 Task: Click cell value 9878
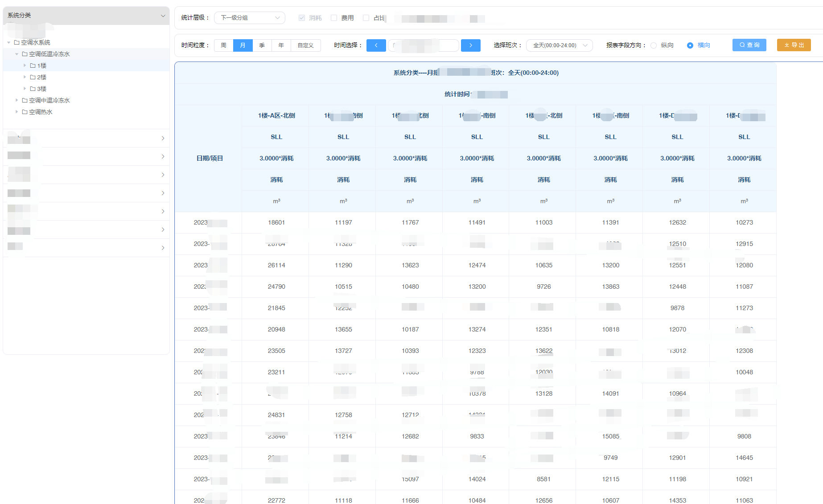point(677,308)
